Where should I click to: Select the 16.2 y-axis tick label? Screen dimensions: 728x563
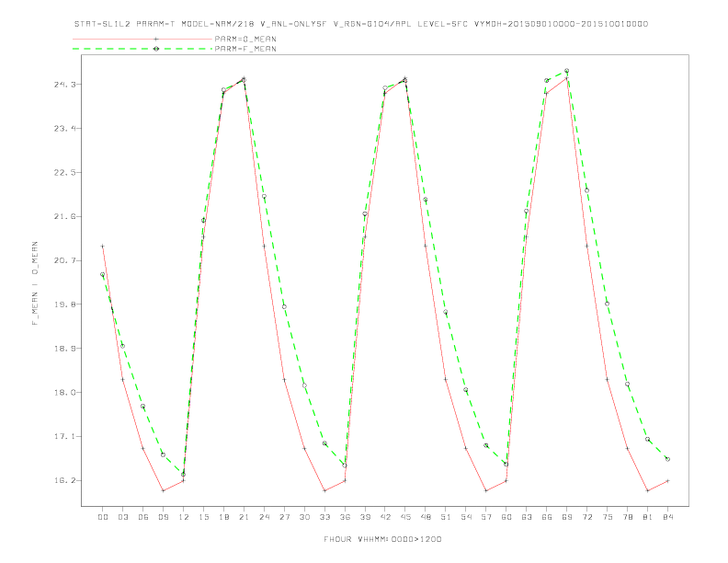coord(63,481)
